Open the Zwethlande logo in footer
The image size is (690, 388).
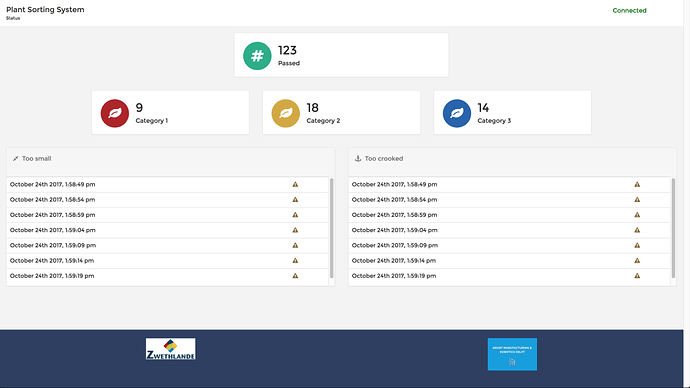click(171, 349)
